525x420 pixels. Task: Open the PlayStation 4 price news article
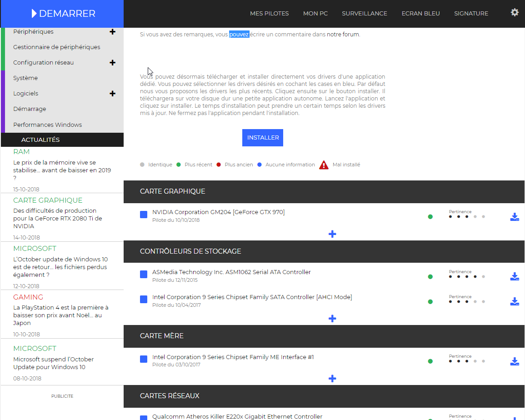tap(61, 315)
